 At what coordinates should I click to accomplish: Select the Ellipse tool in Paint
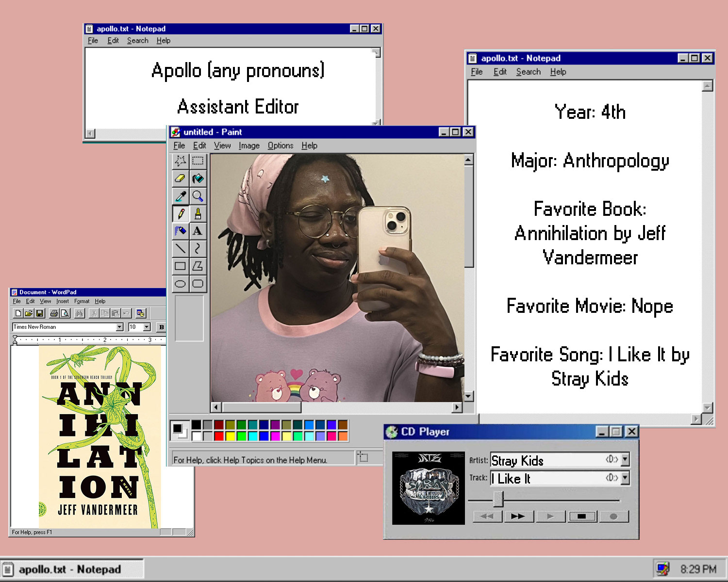pos(180,284)
